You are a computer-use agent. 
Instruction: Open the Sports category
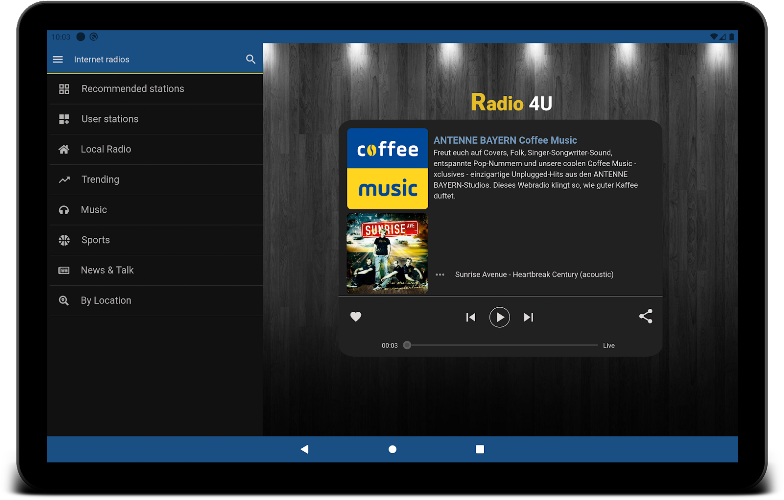click(x=96, y=240)
